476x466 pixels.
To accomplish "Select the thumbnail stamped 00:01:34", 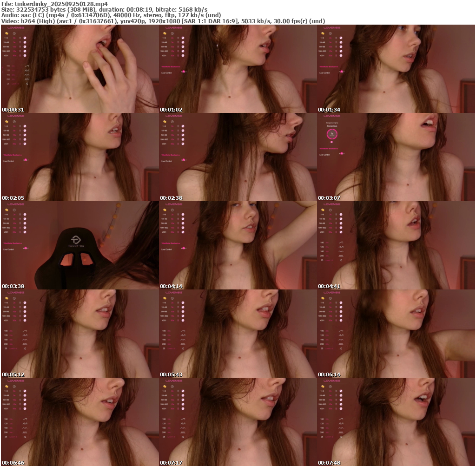I will (x=396, y=69).
